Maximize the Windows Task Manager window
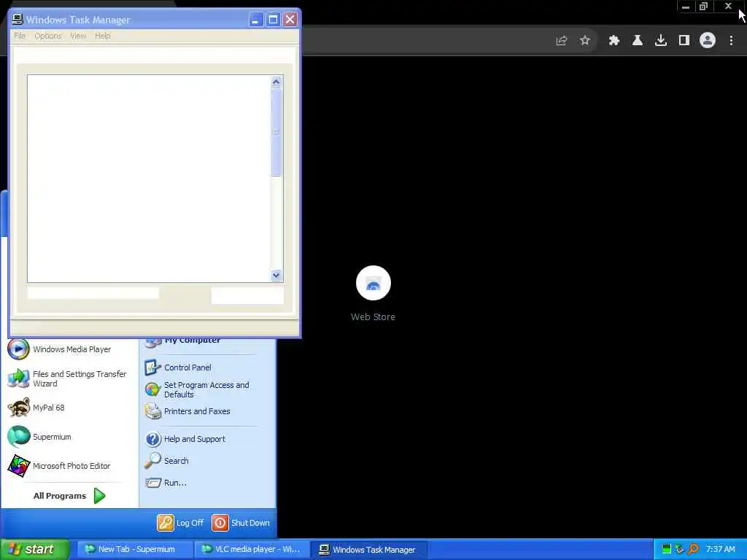The height and width of the screenshot is (560, 747). tap(273, 20)
